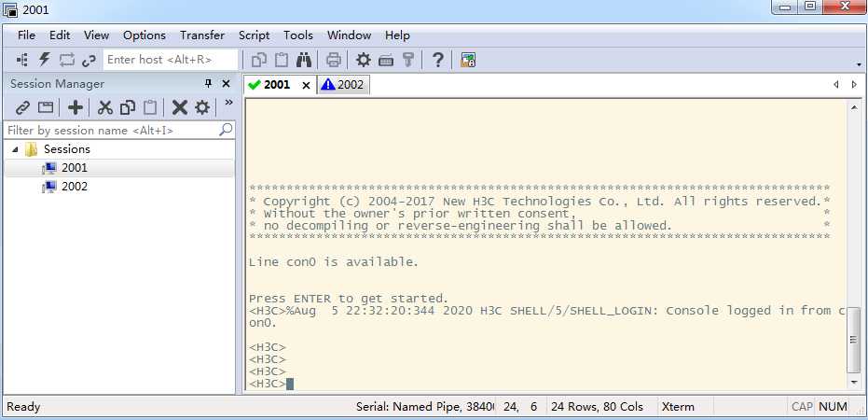Collapse the Sessions folder tree
The width and height of the screenshot is (868, 420).
(15, 149)
